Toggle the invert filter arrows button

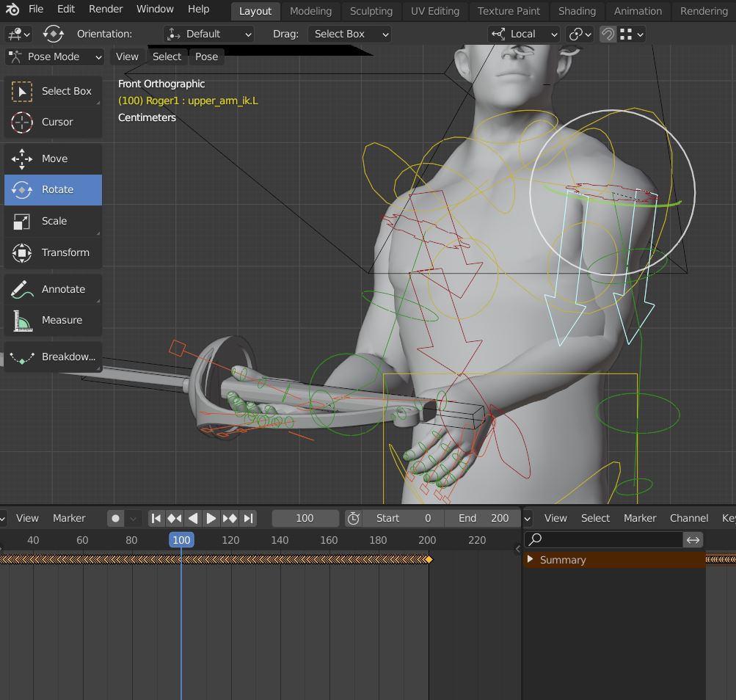693,540
